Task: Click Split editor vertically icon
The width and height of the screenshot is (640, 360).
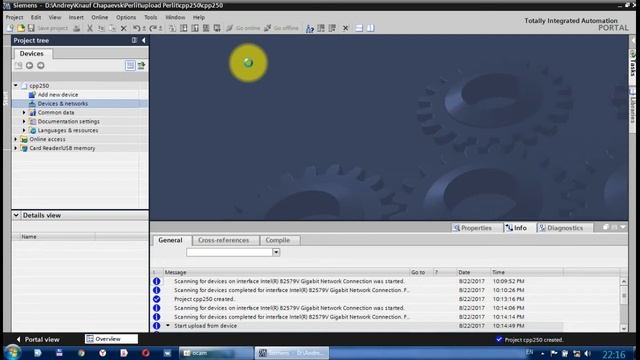Action: click(370, 28)
